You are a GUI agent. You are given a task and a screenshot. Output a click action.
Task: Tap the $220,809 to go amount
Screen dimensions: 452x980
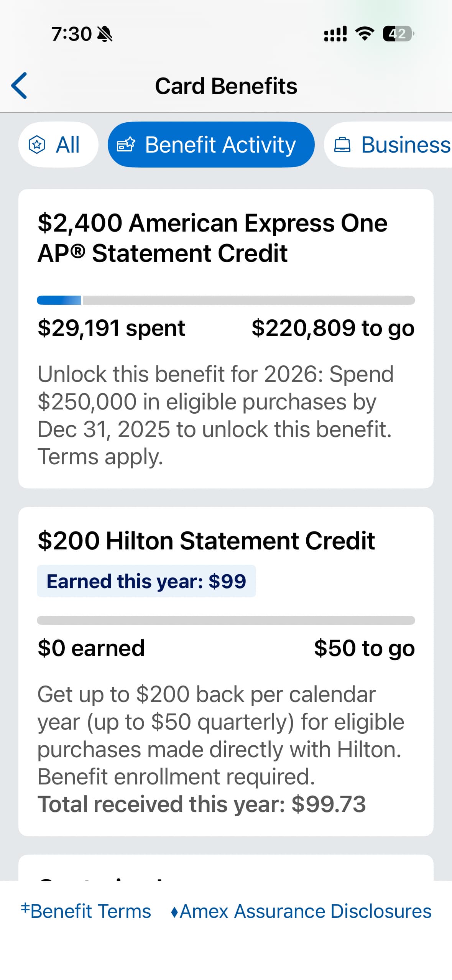pos(333,328)
